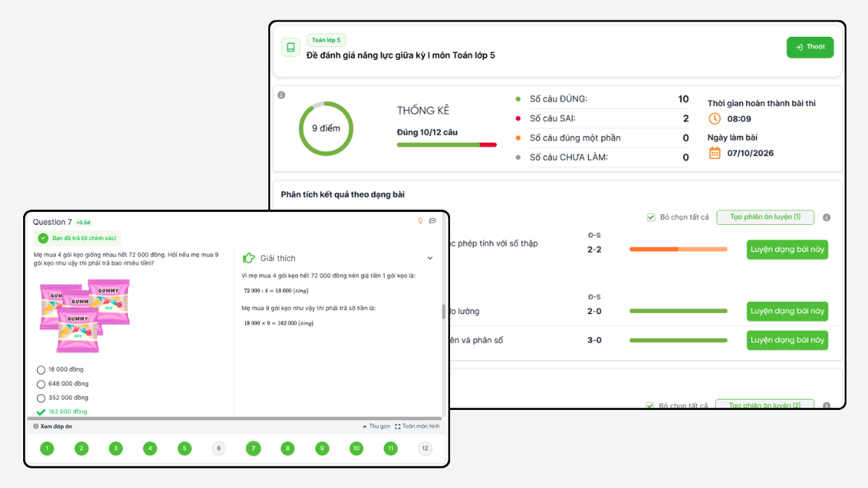Select the 18 000 đồng answer option
Screen dimensions: 868x488
point(41,369)
